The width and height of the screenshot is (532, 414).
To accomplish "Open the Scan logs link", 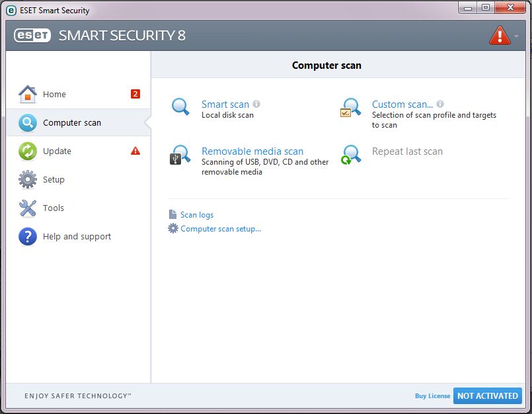I will [196, 215].
